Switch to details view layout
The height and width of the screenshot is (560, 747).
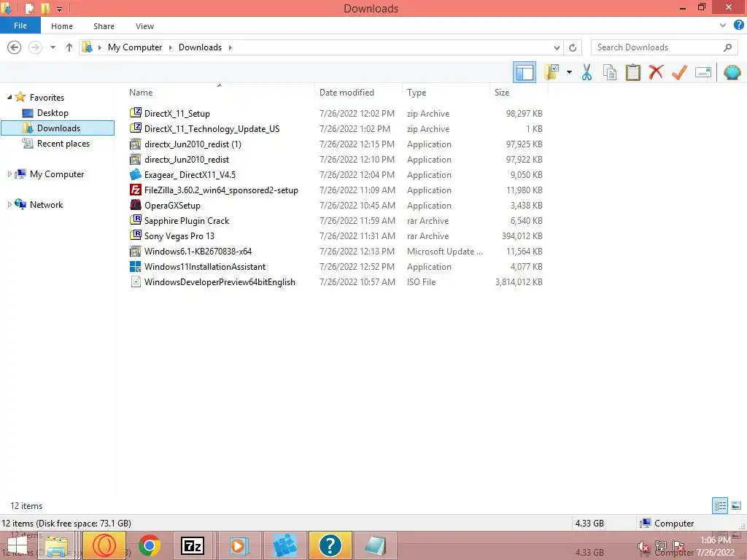(720, 505)
